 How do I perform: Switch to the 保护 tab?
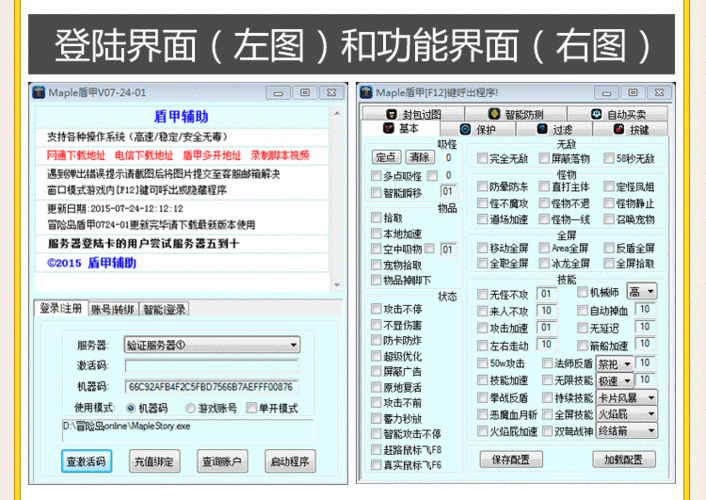click(x=478, y=130)
